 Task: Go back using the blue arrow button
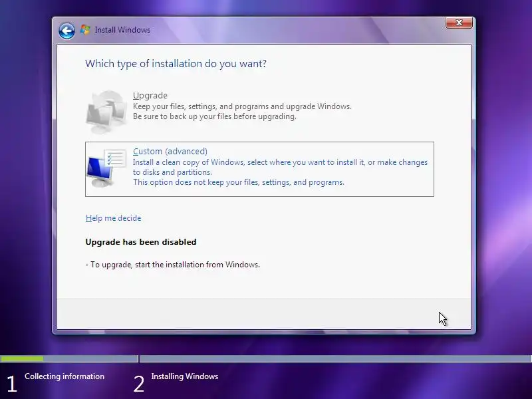pos(66,31)
